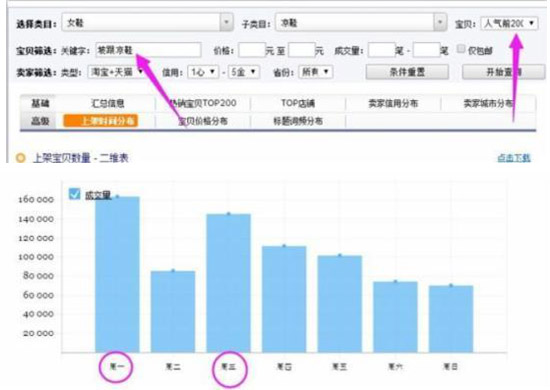Switch to 热销宝贝TOP200 tab
Viewport: 550px width, 390px height.
[x=203, y=103]
